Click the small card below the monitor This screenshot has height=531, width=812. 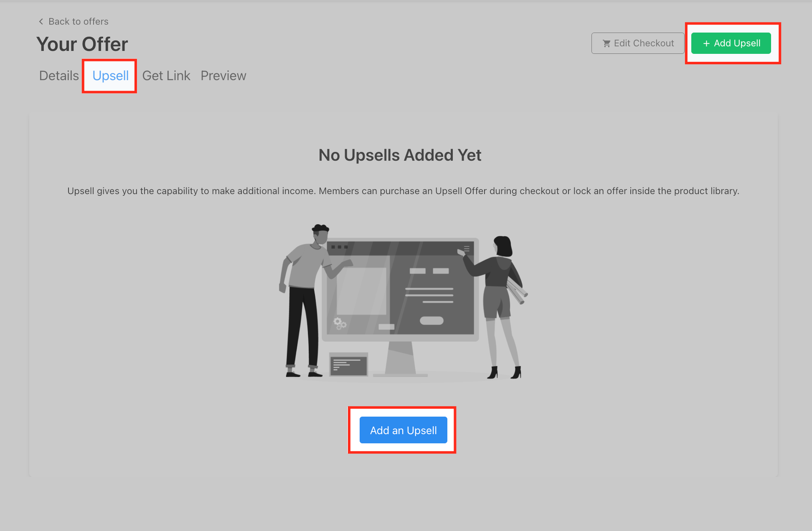348,364
